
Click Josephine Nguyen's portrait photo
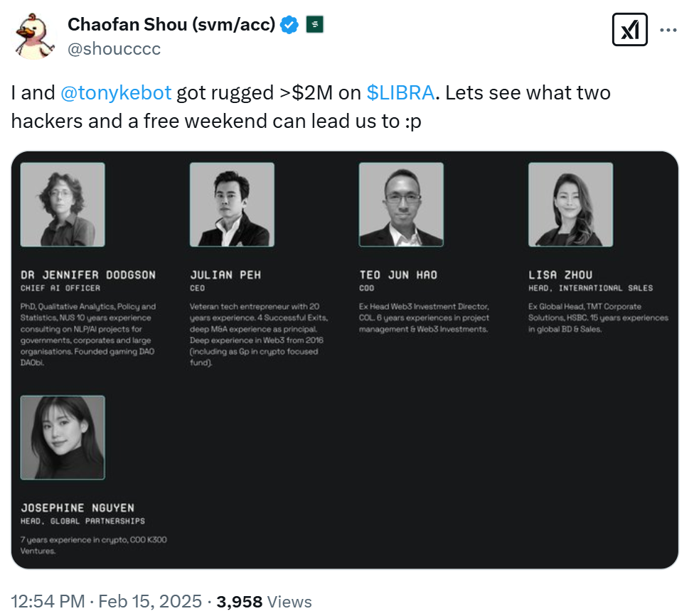pos(63,438)
